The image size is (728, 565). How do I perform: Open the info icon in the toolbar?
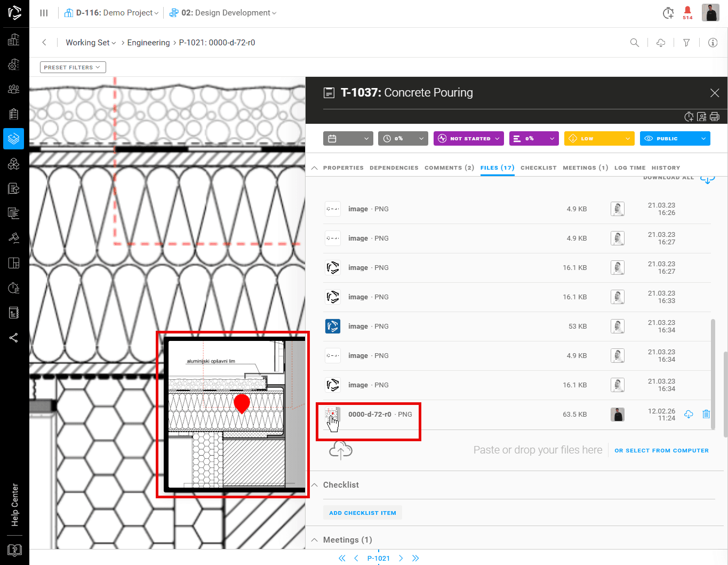tap(713, 43)
